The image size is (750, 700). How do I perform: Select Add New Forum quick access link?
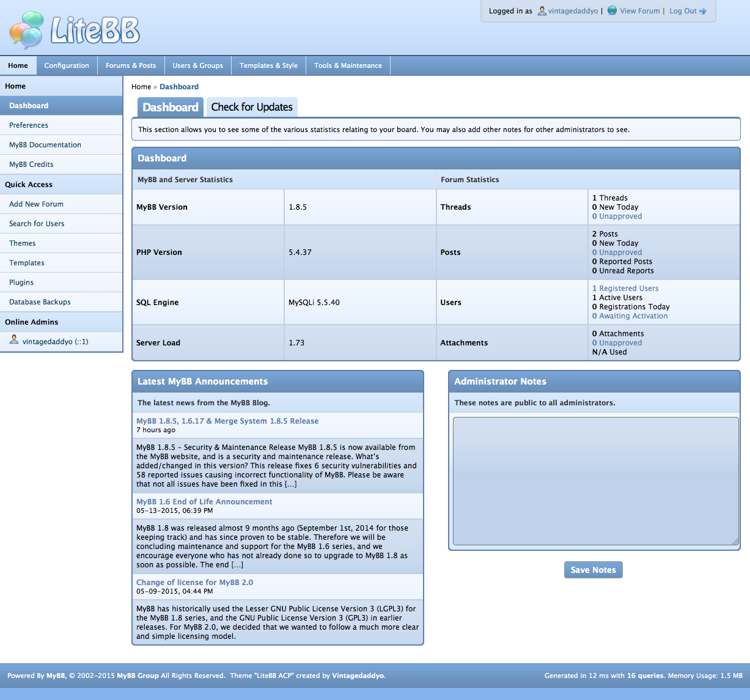[x=36, y=204]
